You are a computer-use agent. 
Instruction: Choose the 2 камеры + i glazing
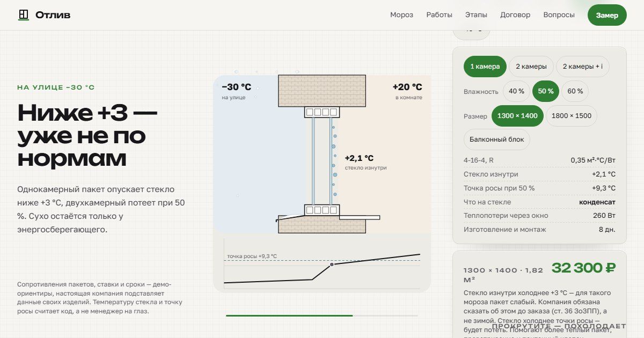pos(583,67)
